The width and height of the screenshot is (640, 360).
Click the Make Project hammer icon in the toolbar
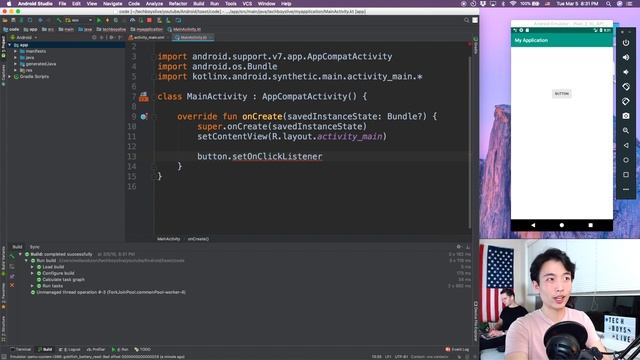point(59,20)
